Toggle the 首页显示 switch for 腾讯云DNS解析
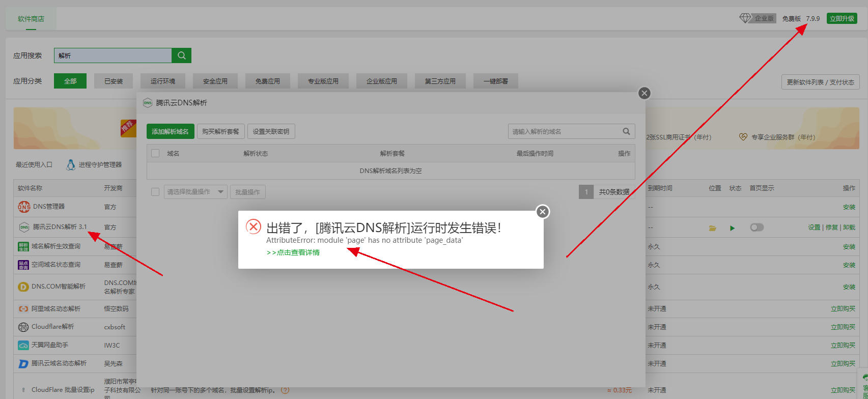Screen dimensions: 868x399 [x=757, y=227]
